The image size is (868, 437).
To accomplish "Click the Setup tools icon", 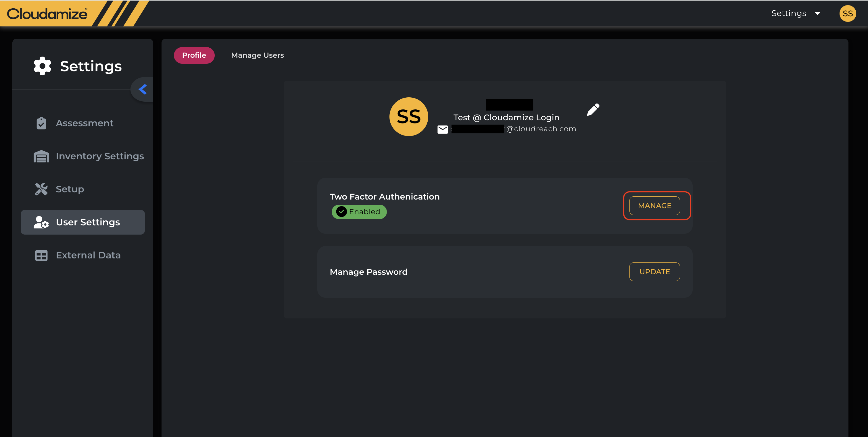I will 41,189.
